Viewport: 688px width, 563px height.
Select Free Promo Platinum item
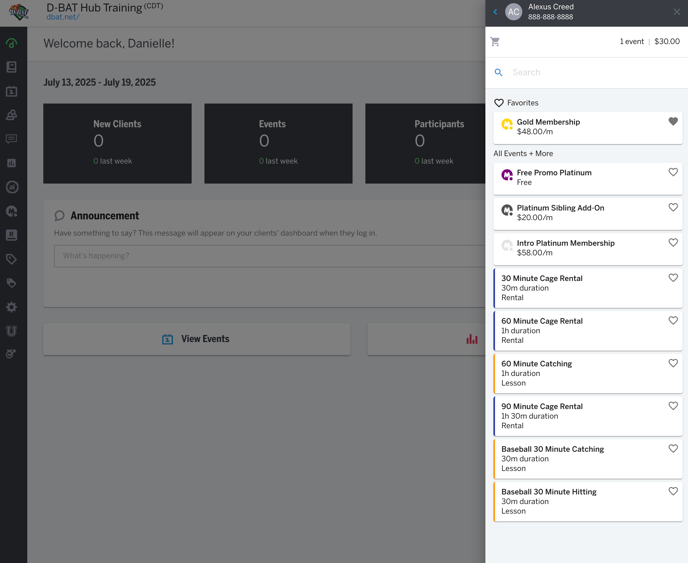(588, 179)
